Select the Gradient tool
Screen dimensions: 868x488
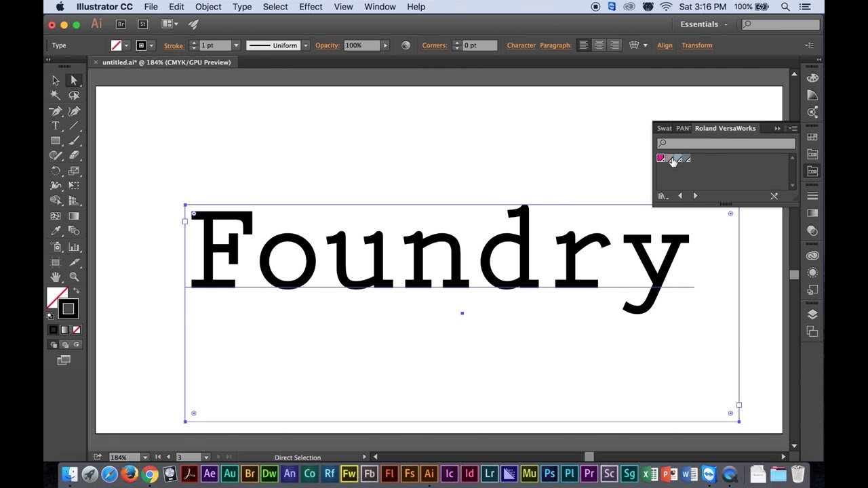click(x=74, y=216)
